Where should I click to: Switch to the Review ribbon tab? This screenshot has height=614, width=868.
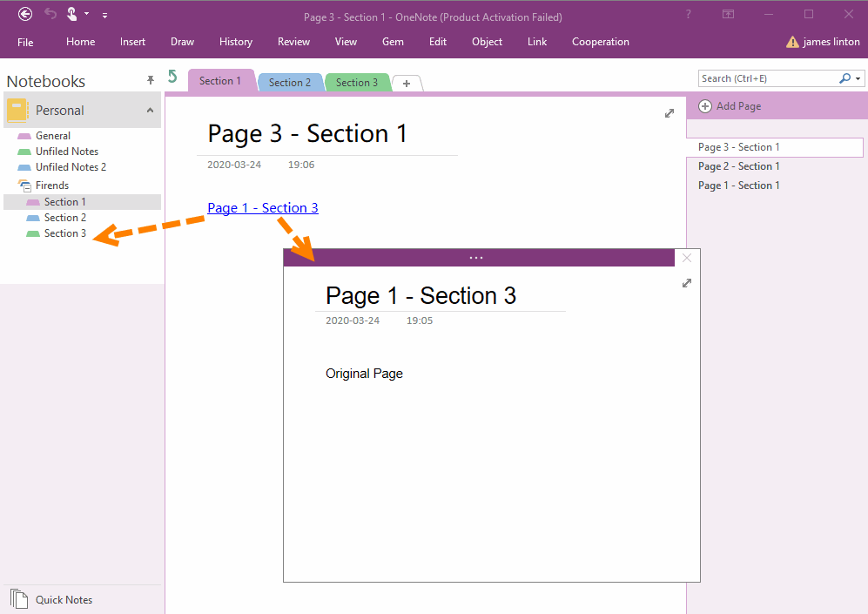tap(294, 42)
